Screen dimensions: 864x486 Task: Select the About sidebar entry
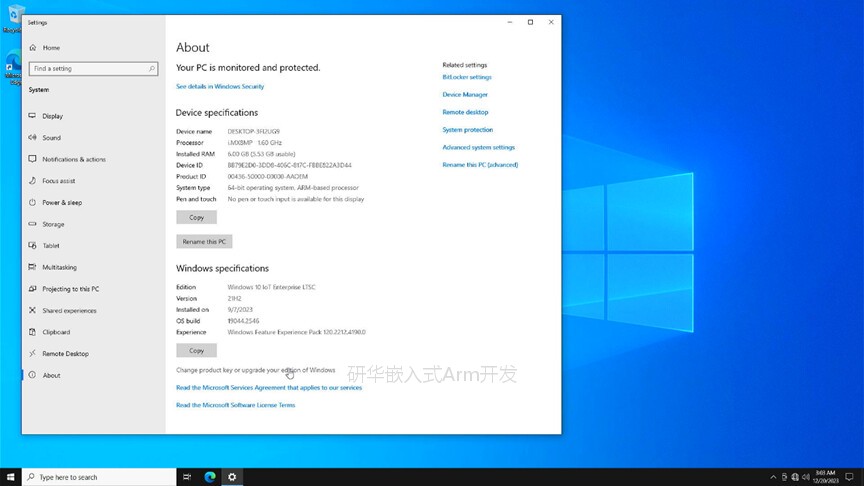pyautogui.click(x=51, y=375)
